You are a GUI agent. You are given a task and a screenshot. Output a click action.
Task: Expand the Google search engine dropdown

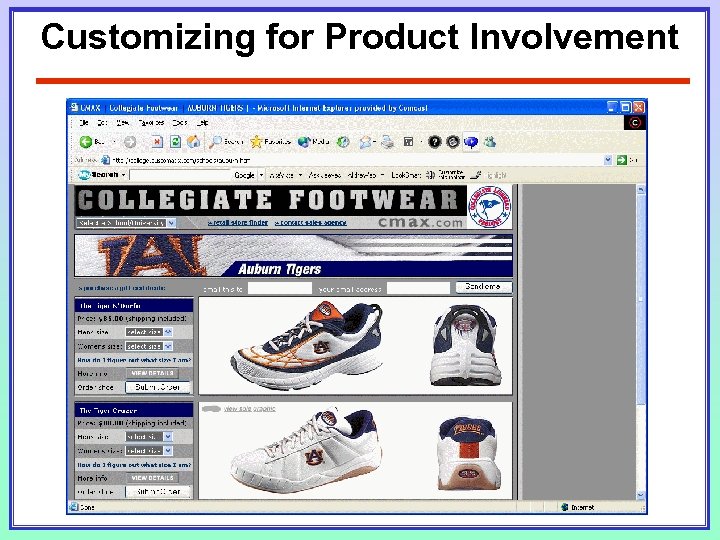(x=261, y=175)
